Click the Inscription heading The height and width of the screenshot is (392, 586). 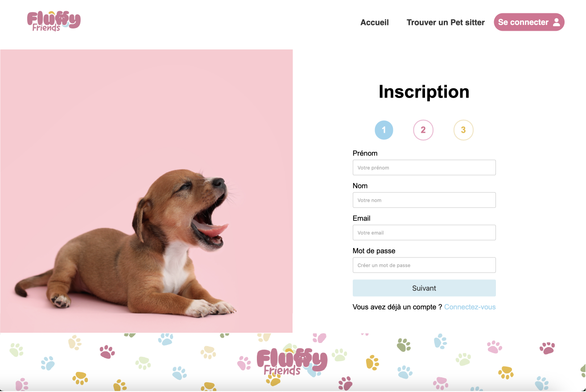pos(424,92)
